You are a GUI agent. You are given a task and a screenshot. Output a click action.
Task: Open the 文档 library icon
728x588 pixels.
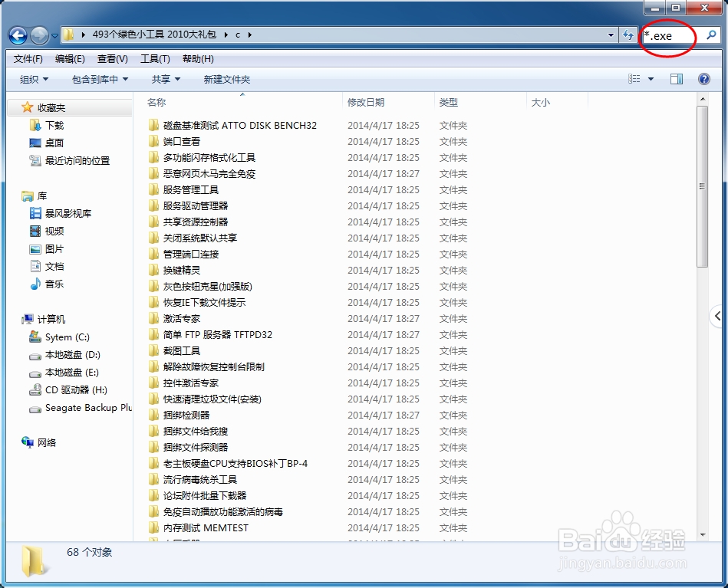coord(35,266)
